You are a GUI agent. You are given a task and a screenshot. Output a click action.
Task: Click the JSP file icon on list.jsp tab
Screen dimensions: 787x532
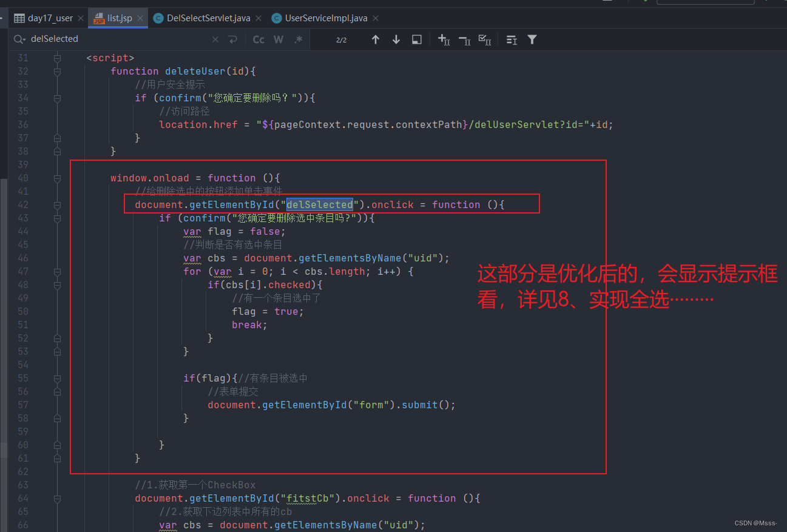point(99,18)
